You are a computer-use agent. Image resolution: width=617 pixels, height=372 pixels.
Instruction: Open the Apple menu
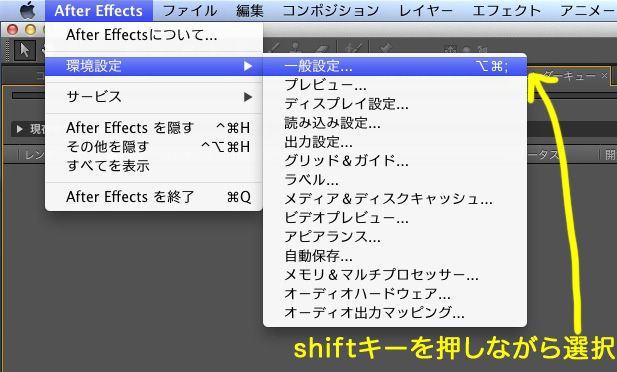click(x=28, y=10)
